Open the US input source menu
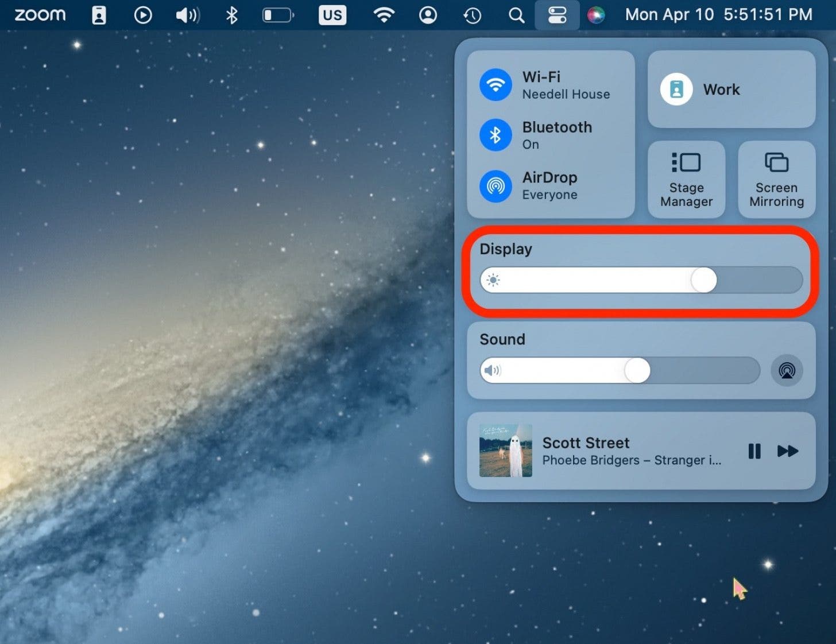 click(x=332, y=15)
